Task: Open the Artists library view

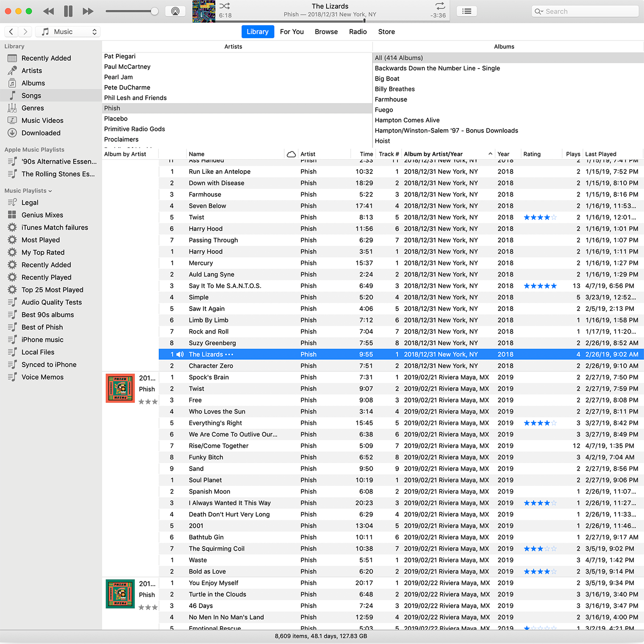Action: pyautogui.click(x=51, y=71)
